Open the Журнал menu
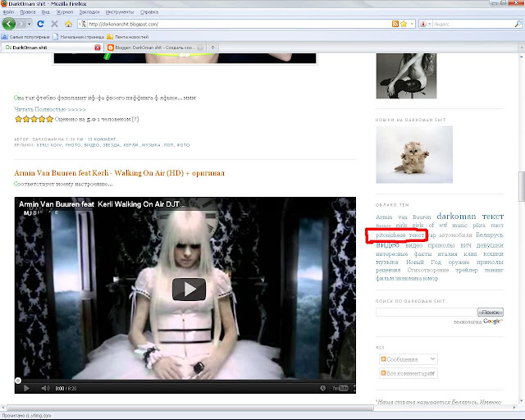Image resolution: width=525 pixels, height=420 pixels. point(65,12)
